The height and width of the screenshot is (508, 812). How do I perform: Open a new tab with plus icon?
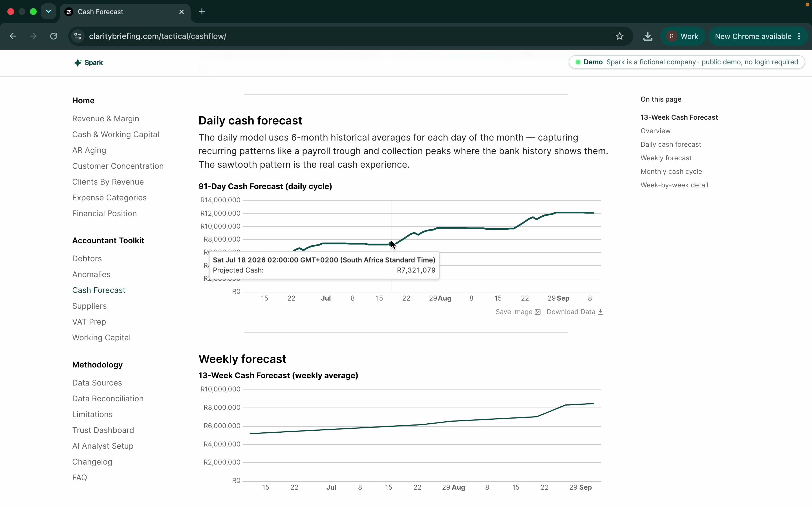point(202,11)
